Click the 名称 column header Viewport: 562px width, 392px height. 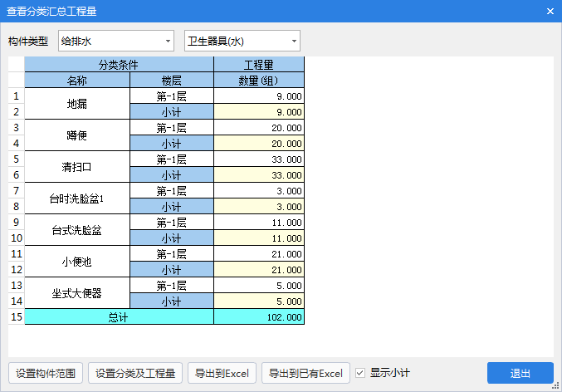coord(77,81)
